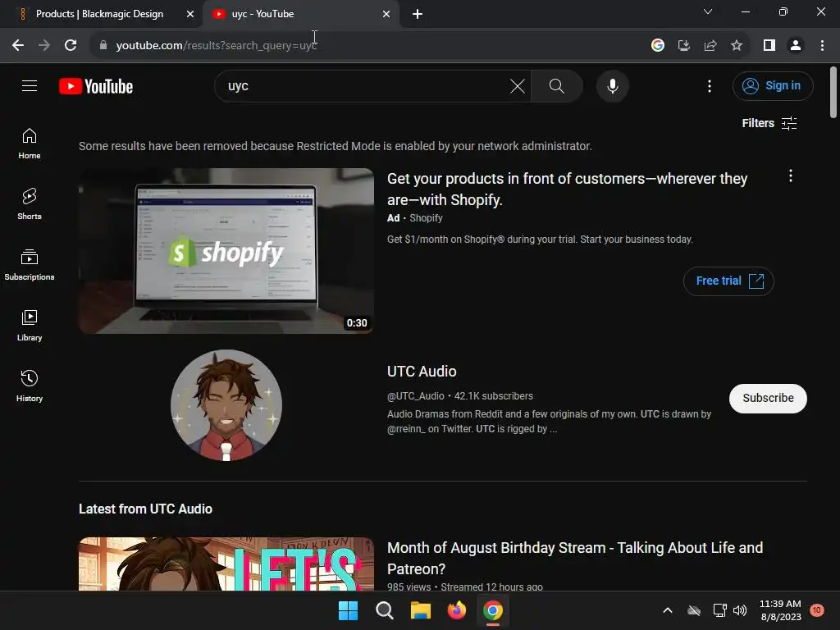Open Chrome profile icon

(x=796, y=45)
